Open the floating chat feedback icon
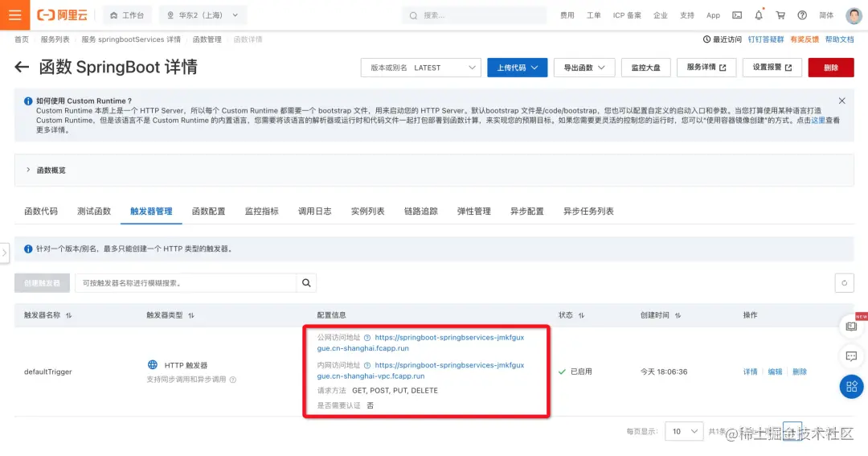 tap(851, 356)
